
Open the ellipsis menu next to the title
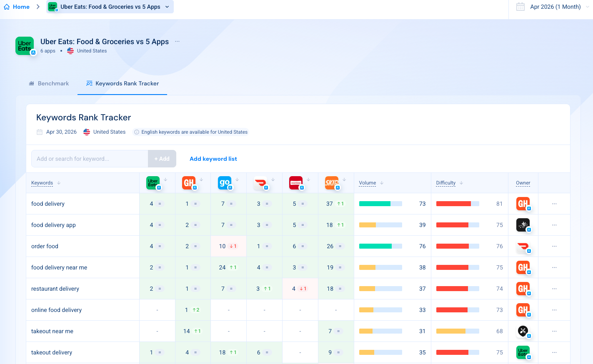(177, 42)
